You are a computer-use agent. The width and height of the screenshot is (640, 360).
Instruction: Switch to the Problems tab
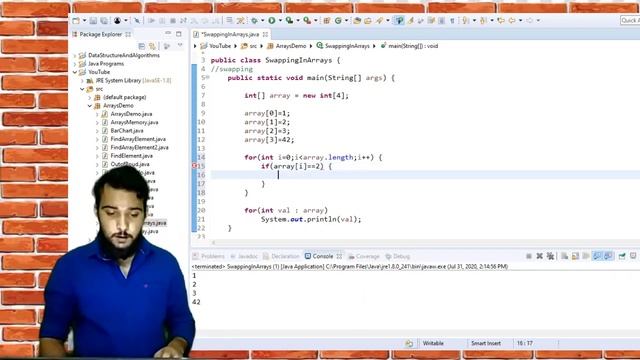(209, 256)
